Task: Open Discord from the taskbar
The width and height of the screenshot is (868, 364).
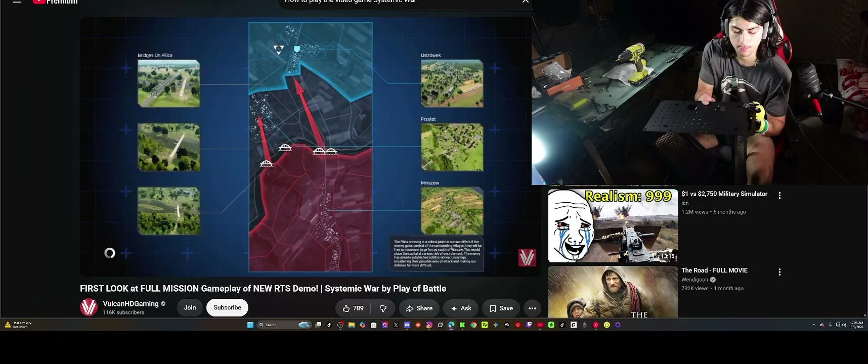Action: [407, 325]
